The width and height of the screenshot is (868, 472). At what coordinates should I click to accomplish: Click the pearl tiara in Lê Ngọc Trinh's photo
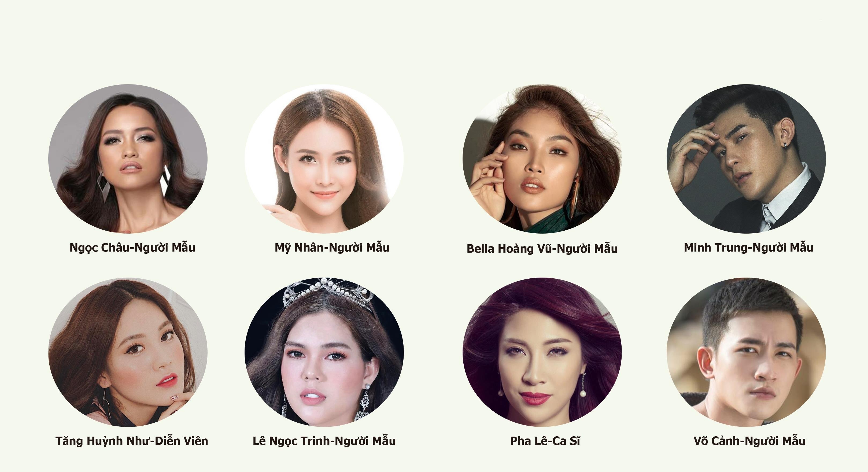coord(328,292)
